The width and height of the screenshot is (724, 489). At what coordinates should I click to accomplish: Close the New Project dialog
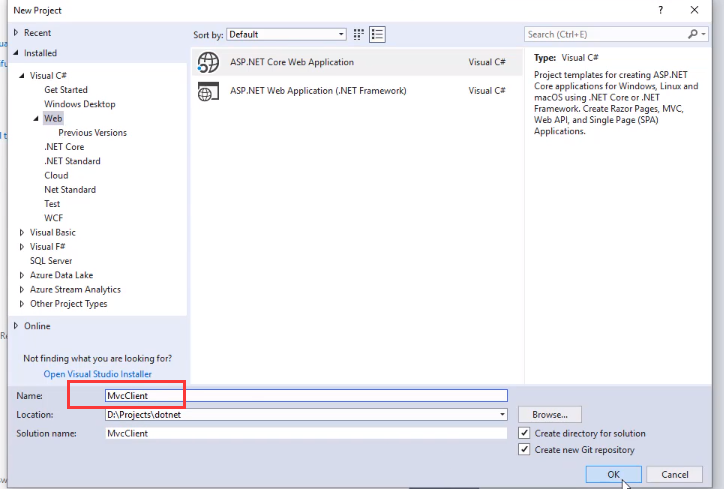(694, 10)
